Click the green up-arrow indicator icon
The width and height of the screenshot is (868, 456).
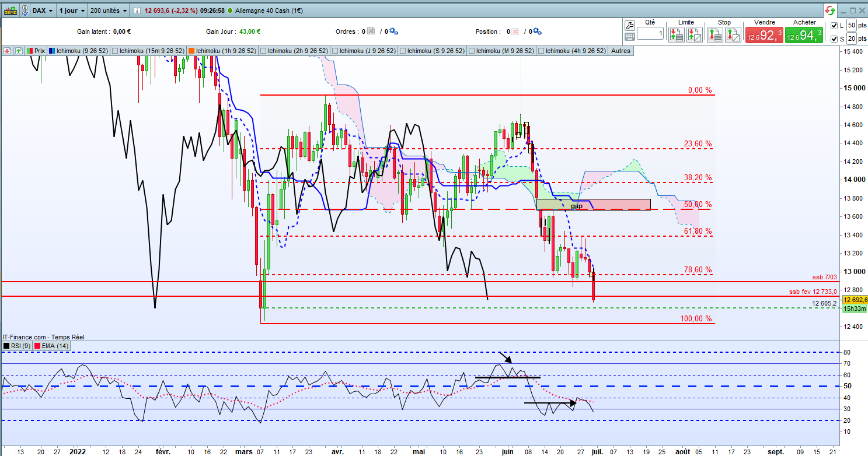pyautogui.click(x=19, y=51)
